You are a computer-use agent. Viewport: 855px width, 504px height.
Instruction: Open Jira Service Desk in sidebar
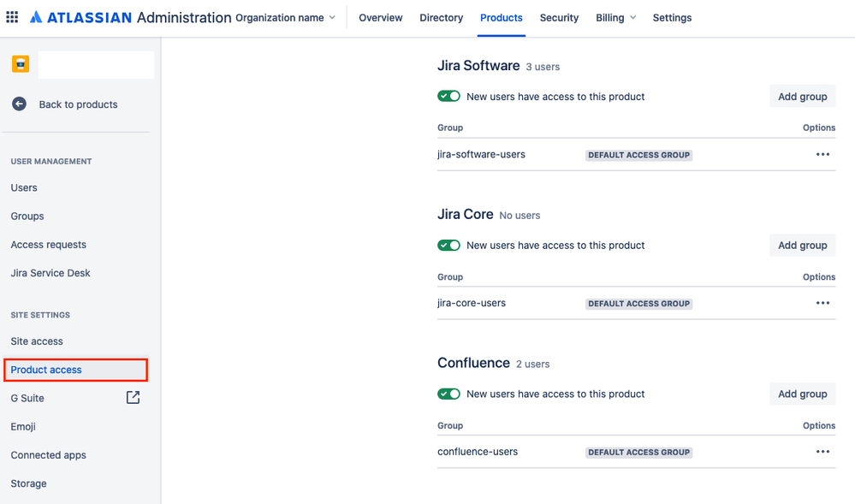coord(50,273)
